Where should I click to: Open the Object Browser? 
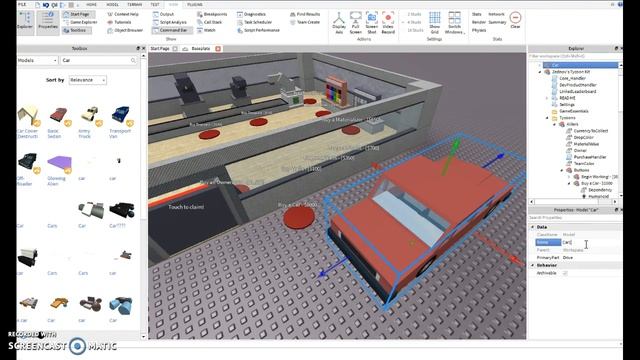click(x=125, y=30)
